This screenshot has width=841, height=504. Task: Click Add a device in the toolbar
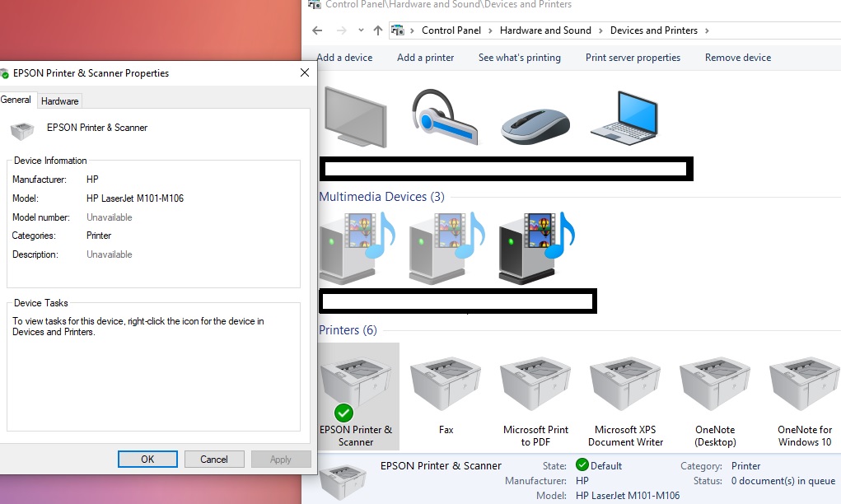[344, 58]
